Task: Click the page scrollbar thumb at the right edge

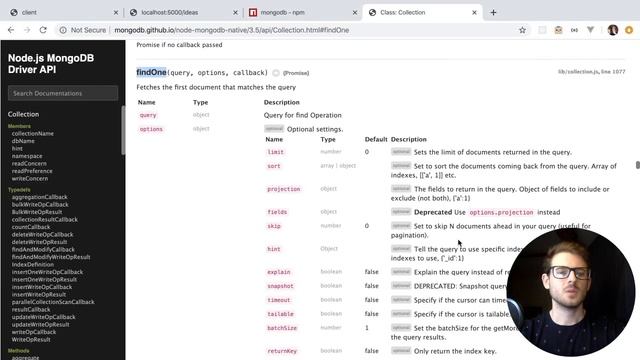Action: coord(638,164)
